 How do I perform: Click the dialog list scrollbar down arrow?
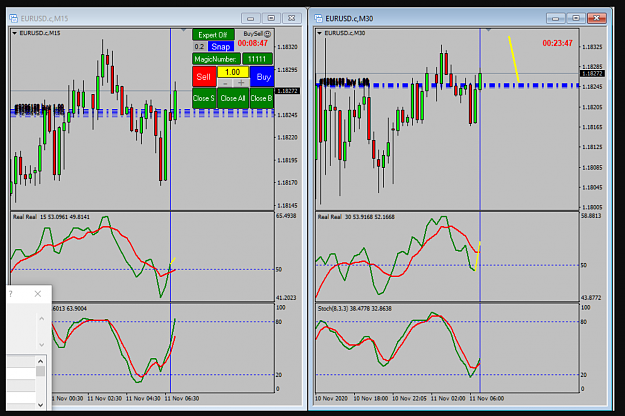(40, 405)
